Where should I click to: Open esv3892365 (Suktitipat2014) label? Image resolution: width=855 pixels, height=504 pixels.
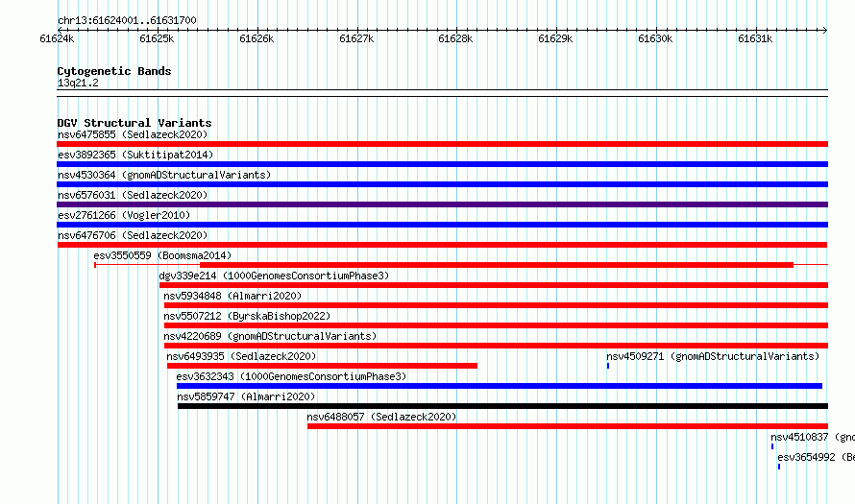pos(135,155)
